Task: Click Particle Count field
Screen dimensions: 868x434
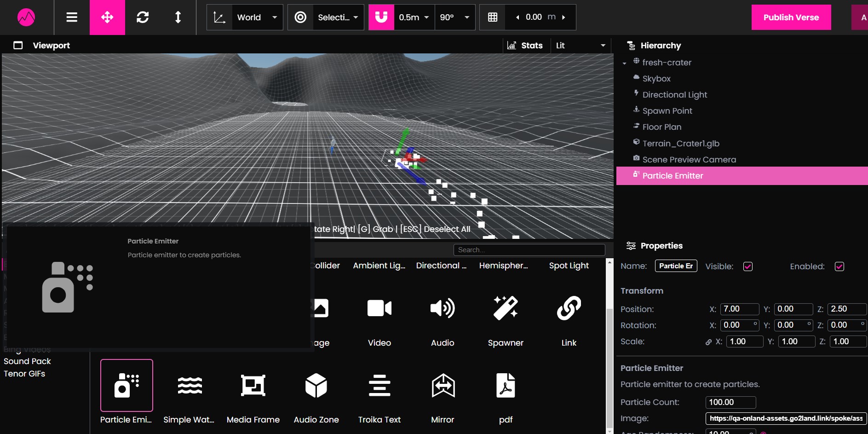Action: pos(730,402)
